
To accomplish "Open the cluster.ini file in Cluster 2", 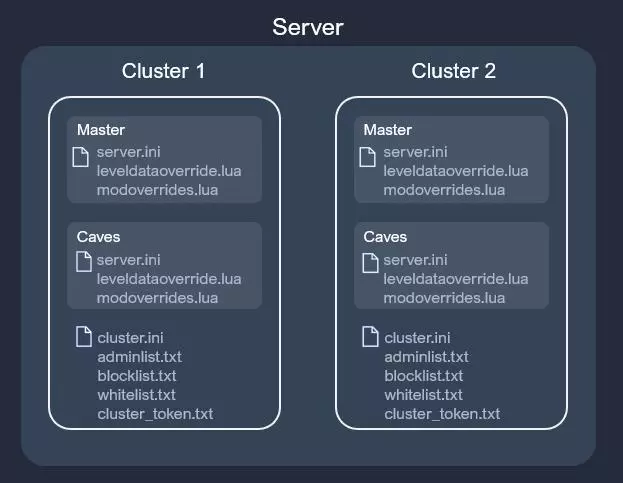I will pos(417,338).
